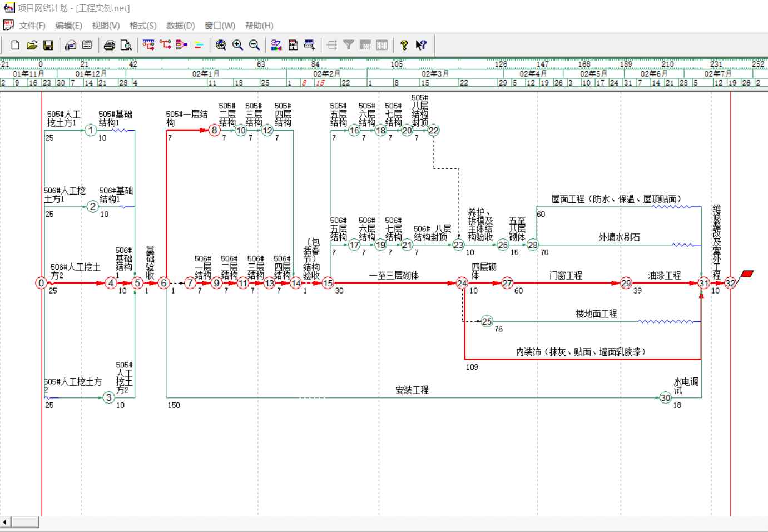This screenshot has width=768, height=532.
Task: Open the 编辑(E) menu
Action: tap(69, 26)
